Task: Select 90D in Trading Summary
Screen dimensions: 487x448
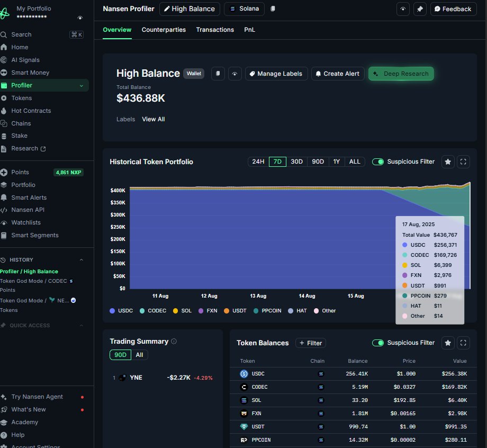Action: (x=121, y=355)
